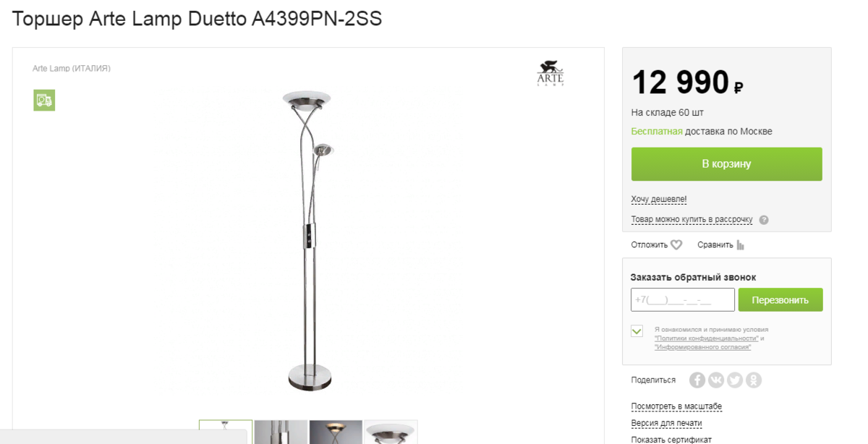
Task: Click the heart icon next to Отложить
Action: (676, 245)
